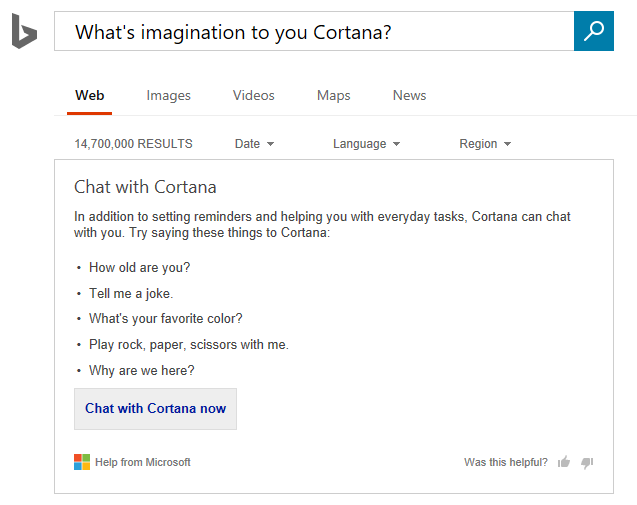Open the Region filter dropdown

[485, 144]
